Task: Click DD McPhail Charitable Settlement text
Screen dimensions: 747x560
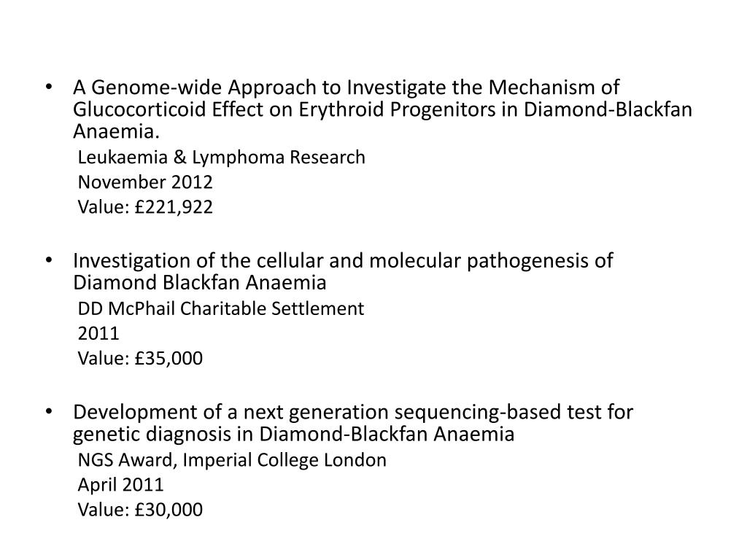Action: click(x=221, y=308)
